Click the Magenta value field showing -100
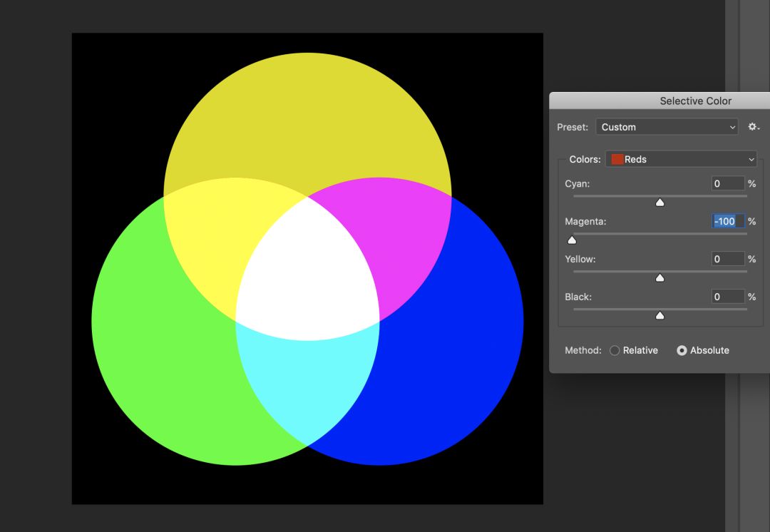770x532 pixels. point(727,222)
